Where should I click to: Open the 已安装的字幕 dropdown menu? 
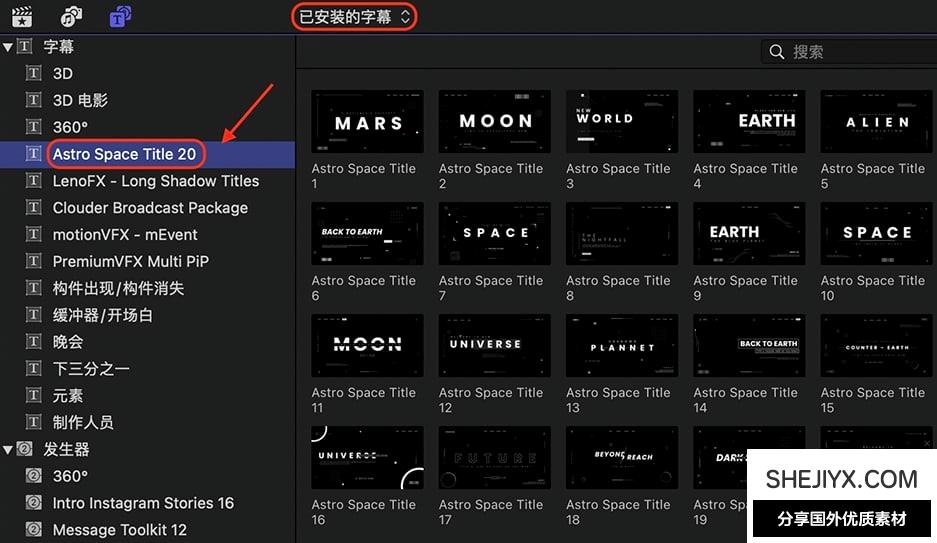[354, 16]
